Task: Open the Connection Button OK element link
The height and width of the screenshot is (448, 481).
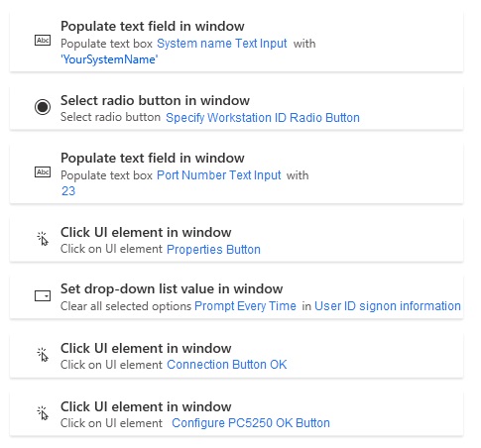Action: tap(227, 365)
